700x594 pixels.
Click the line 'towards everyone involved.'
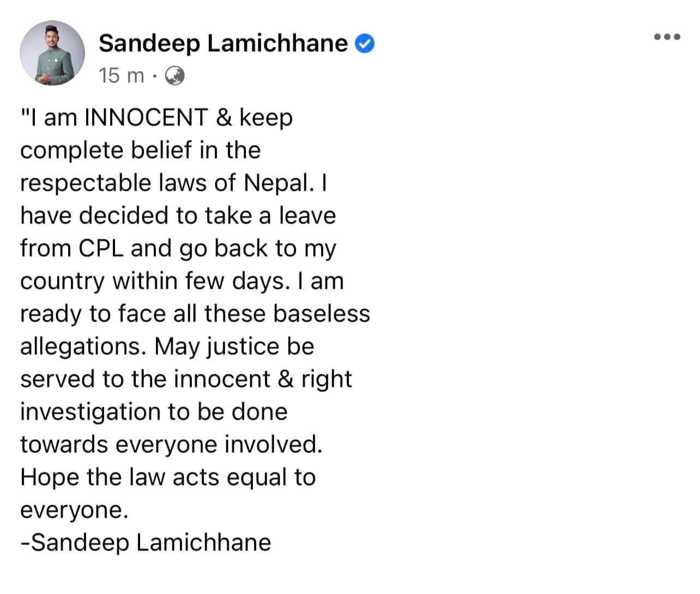tap(171, 444)
